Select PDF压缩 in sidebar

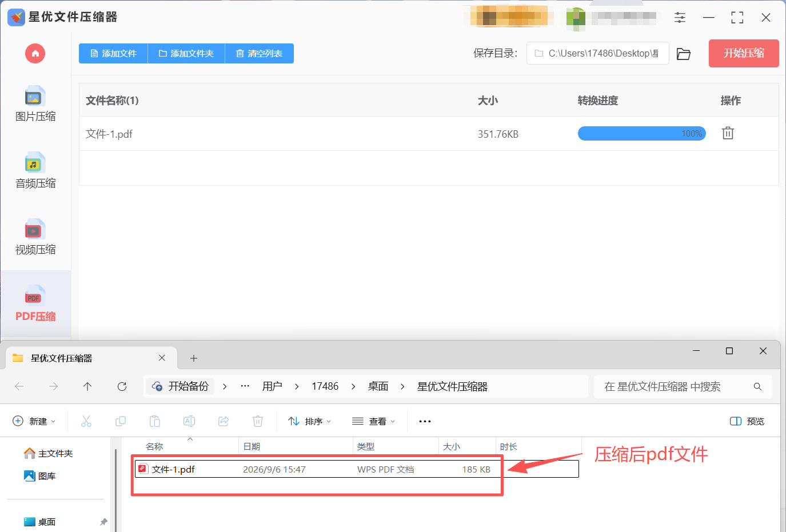(35, 304)
